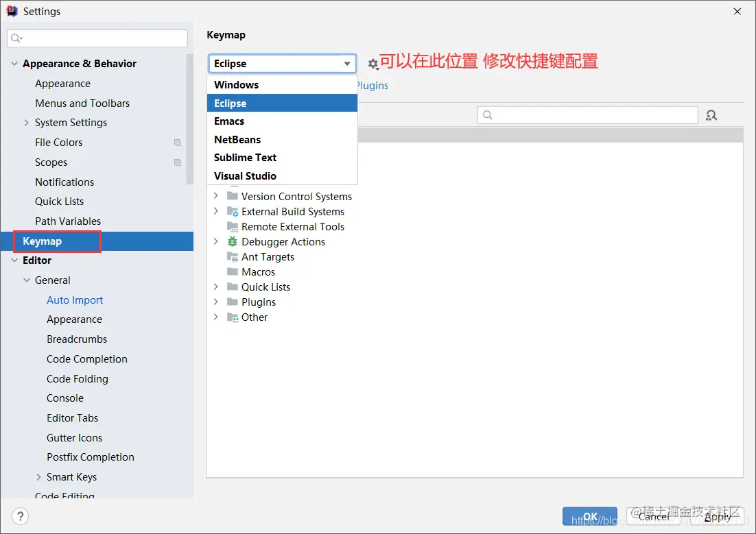Open Quick Lists in settings sidebar
The height and width of the screenshot is (534, 756).
[59, 202]
